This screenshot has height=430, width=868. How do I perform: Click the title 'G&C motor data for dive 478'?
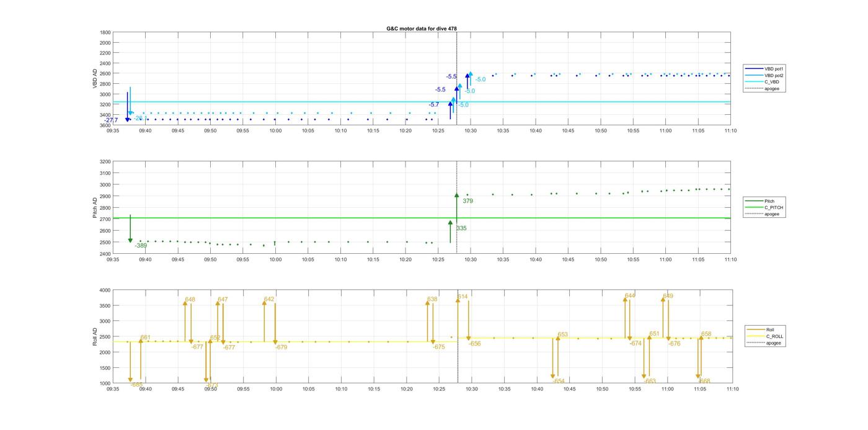click(x=422, y=29)
